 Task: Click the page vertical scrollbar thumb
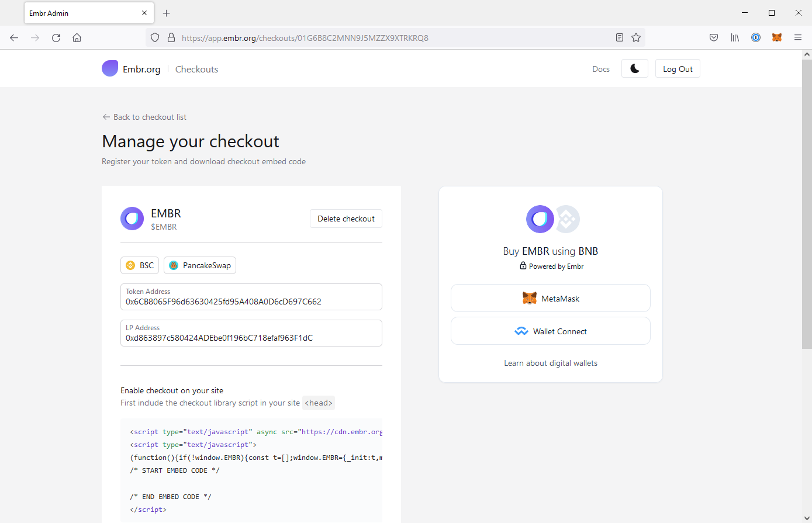pyautogui.click(x=807, y=204)
